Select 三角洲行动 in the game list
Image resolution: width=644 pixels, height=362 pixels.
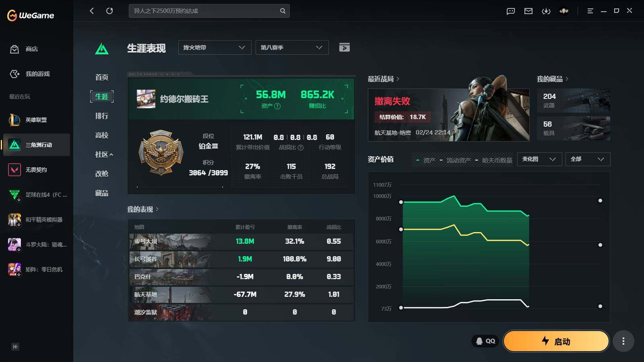[x=37, y=145]
